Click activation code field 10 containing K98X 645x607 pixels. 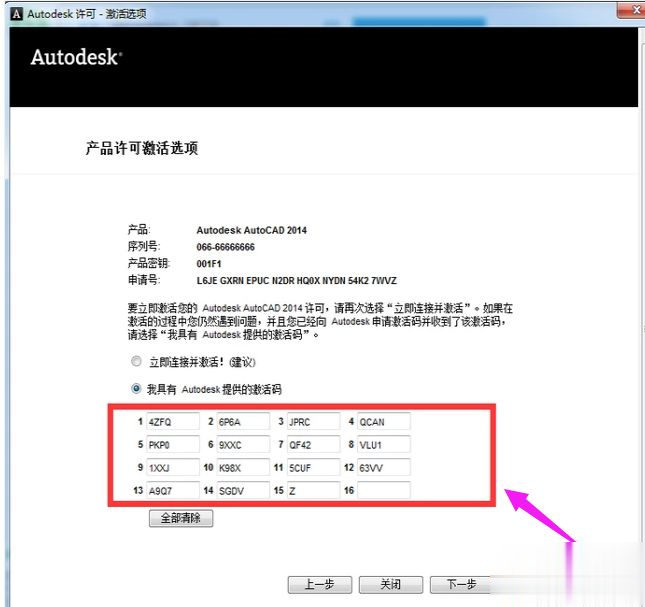tap(243, 468)
